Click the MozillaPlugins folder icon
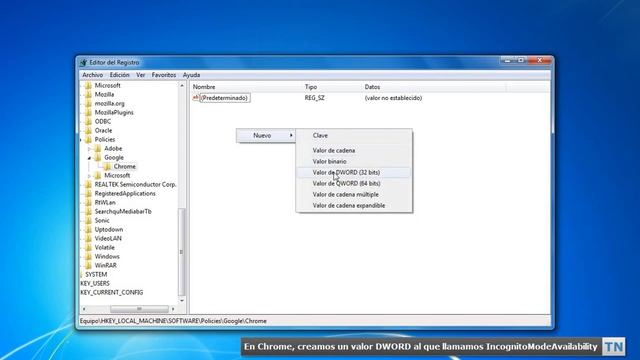 [x=88, y=113]
